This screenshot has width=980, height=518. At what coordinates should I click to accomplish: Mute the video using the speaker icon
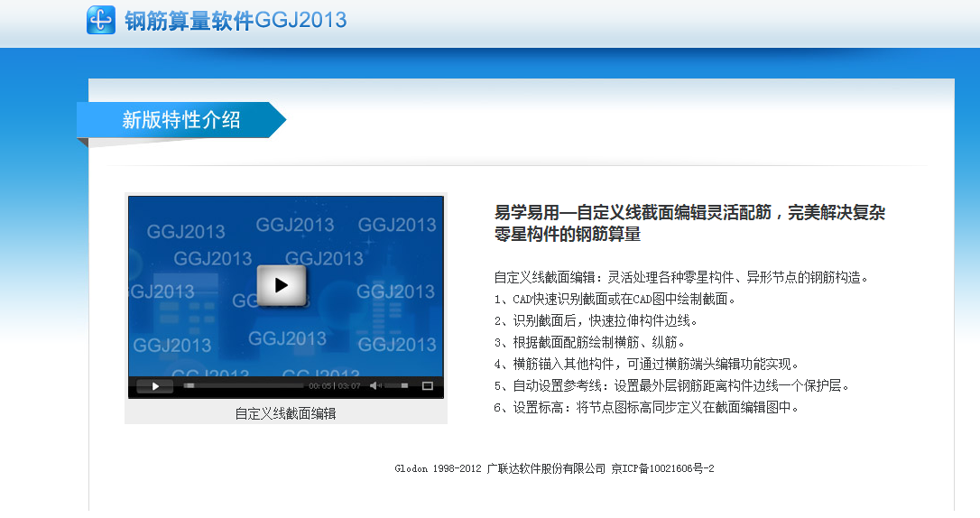coord(375,386)
